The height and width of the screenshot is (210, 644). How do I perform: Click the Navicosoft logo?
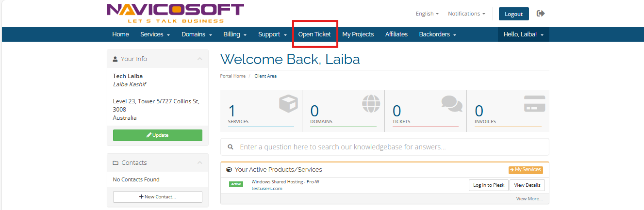175,13
